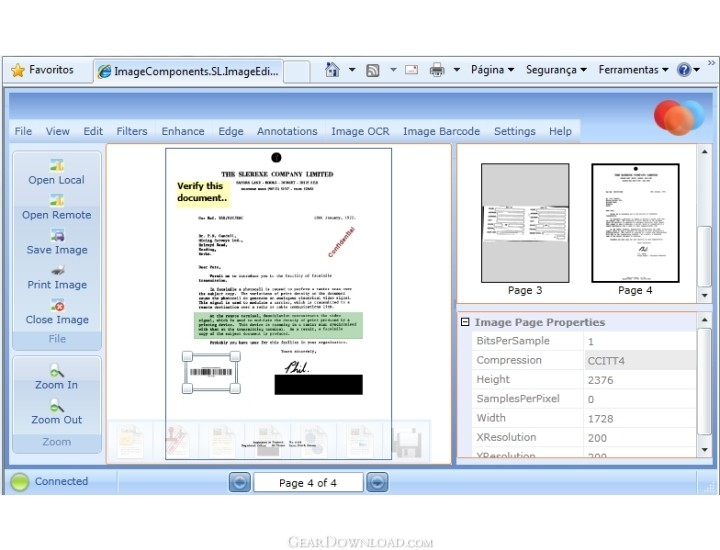Open the Help menu
Image resolution: width=720 pixels, height=550 pixels.
(560, 131)
